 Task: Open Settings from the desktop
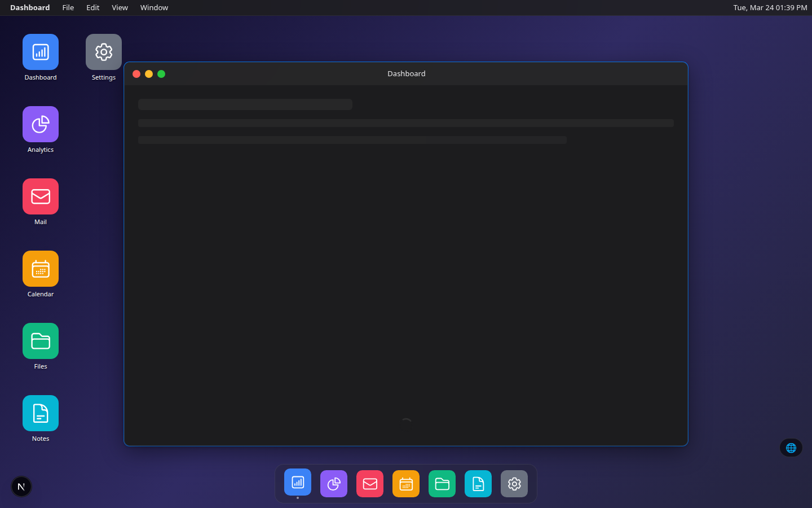pyautogui.click(x=103, y=51)
